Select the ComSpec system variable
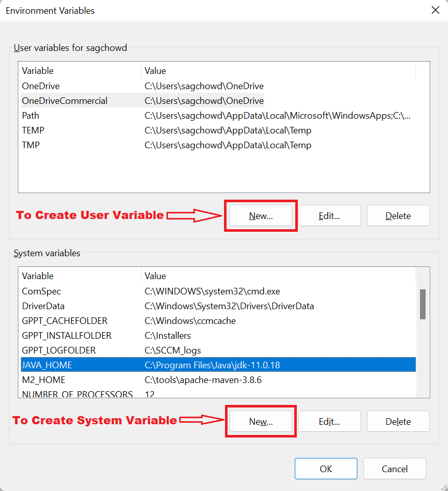Image resolution: width=448 pixels, height=491 pixels. click(42, 290)
